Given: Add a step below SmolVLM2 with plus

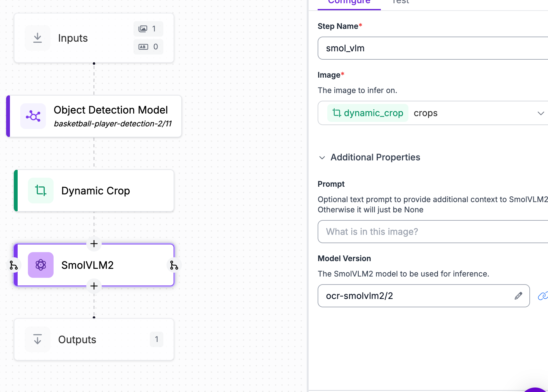Looking at the screenshot, I should 94,286.
